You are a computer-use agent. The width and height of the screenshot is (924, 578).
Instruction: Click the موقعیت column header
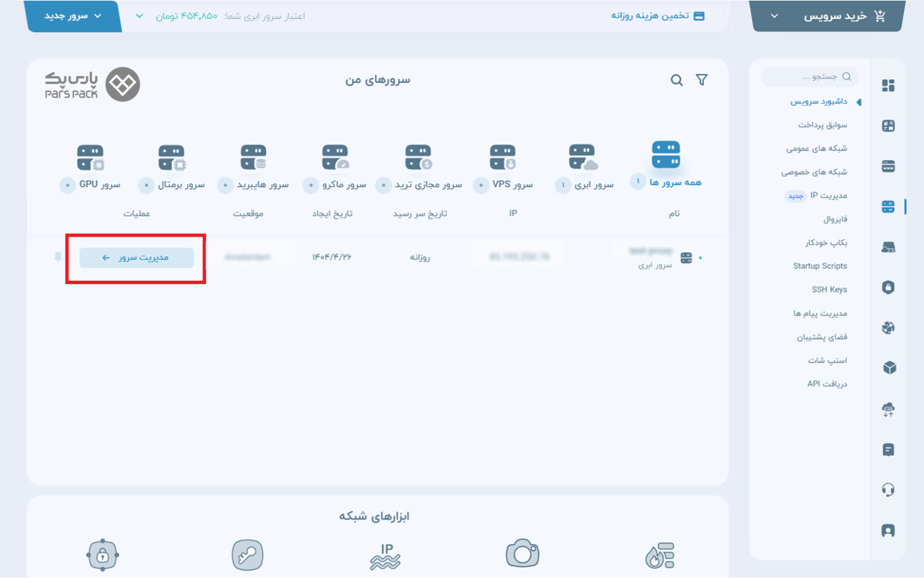248,213
